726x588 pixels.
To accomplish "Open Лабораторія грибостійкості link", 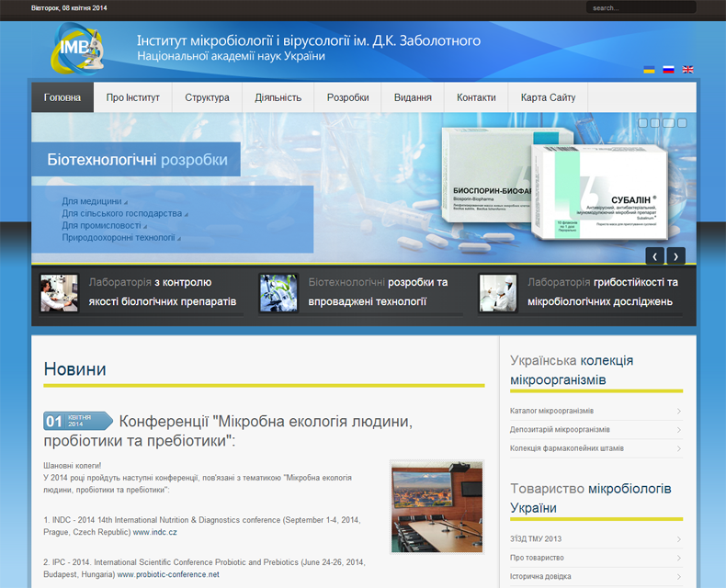I will point(602,292).
